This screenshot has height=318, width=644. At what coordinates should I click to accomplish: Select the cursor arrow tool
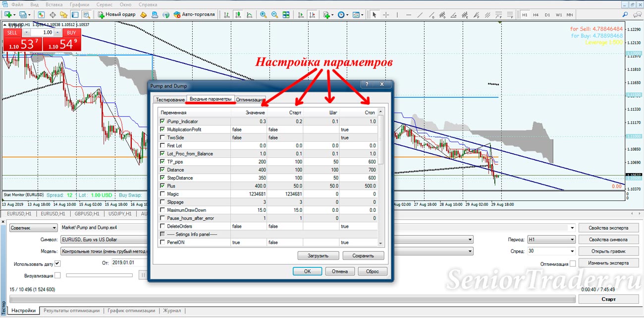click(374, 15)
